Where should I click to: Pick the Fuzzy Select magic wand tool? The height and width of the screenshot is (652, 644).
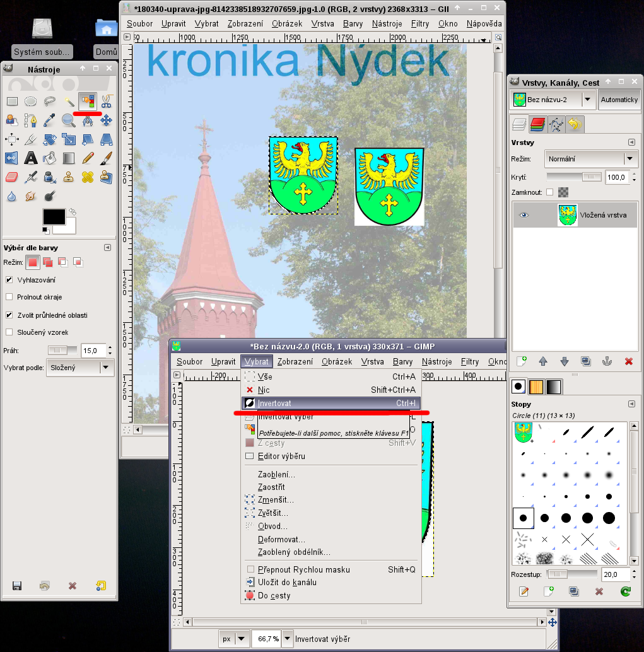point(69,101)
